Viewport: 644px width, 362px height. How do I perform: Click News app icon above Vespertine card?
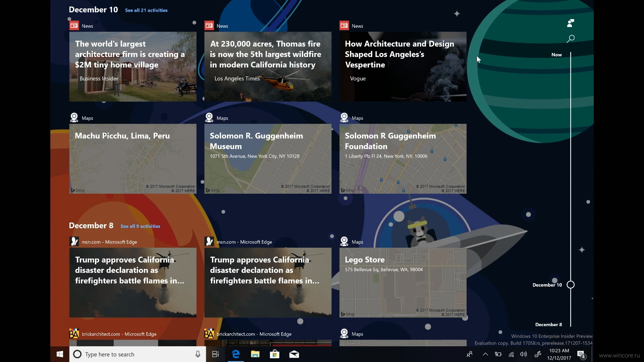pyautogui.click(x=344, y=26)
